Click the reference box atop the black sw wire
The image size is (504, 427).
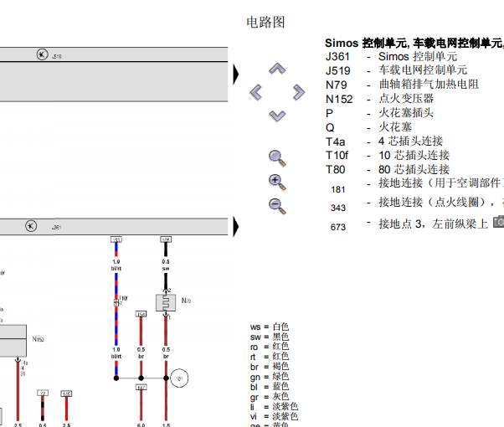(166, 239)
